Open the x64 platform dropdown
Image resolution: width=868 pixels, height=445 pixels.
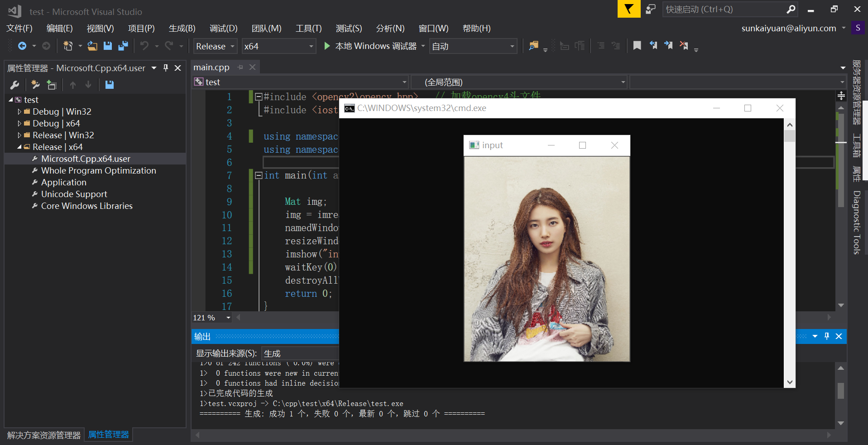pos(279,46)
